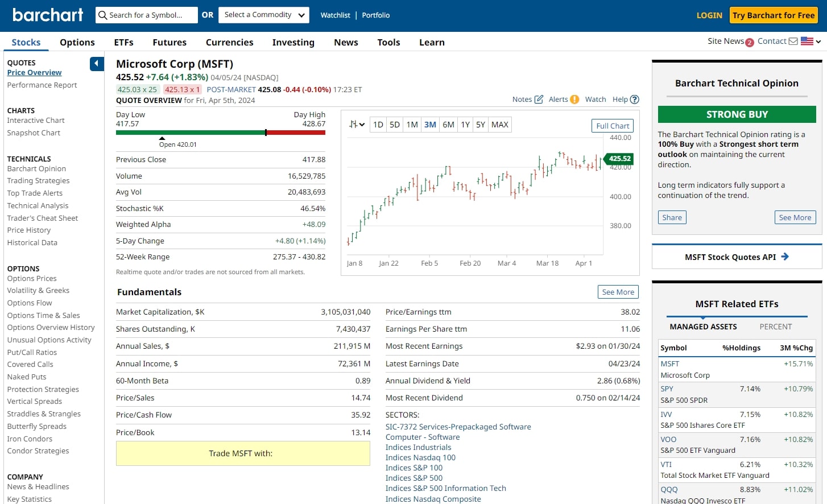This screenshot has height=504, width=827.
Task: Open the ETFs menu
Action: tap(124, 42)
